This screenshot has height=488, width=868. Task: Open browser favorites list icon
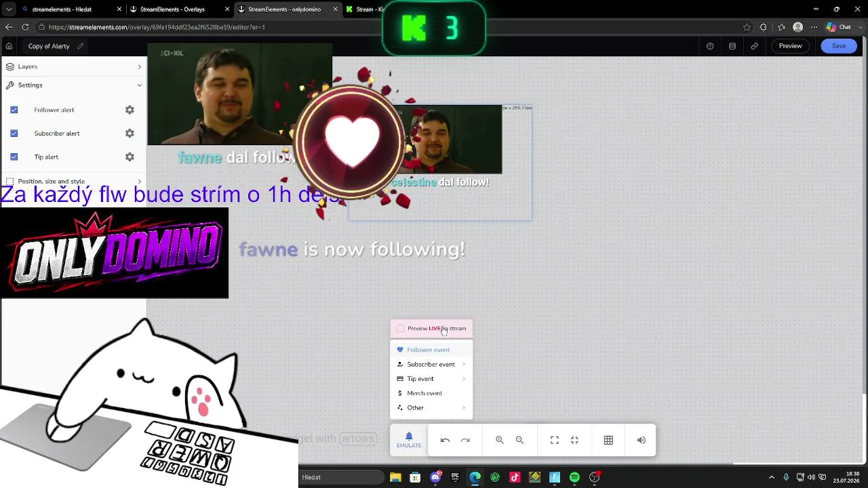pos(782,27)
